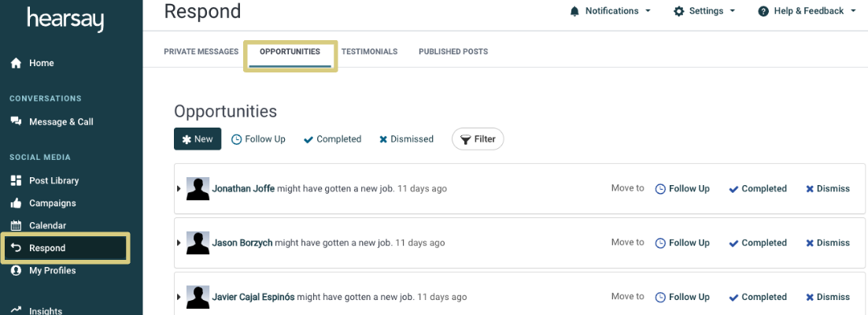Expand Jonathan Joffe opportunity row
Screen dimensions: 868x315
coord(179,189)
